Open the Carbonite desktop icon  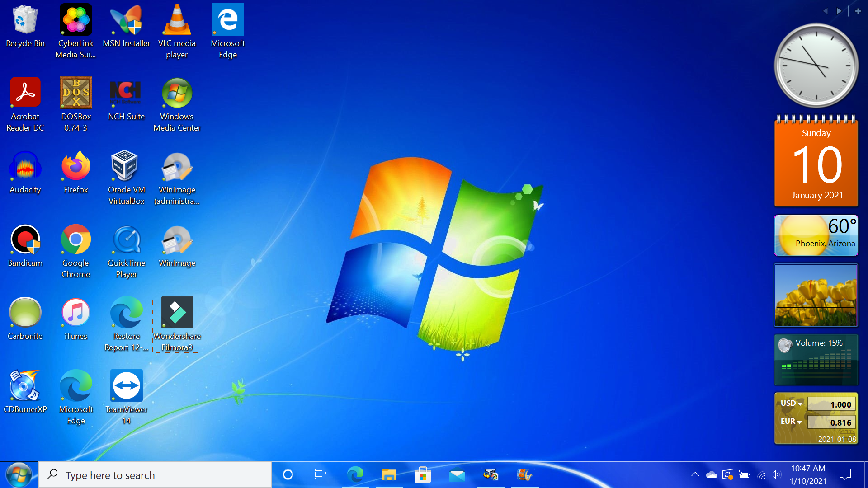tap(25, 319)
